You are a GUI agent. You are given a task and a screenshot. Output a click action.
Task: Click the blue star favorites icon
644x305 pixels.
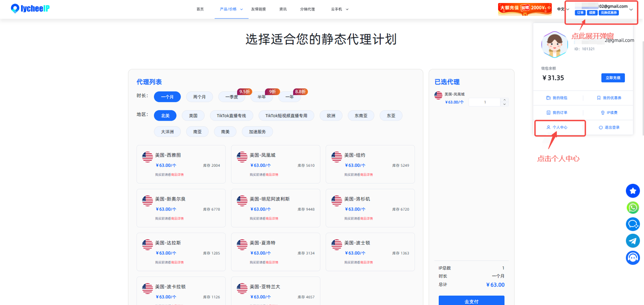coord(633,191)
